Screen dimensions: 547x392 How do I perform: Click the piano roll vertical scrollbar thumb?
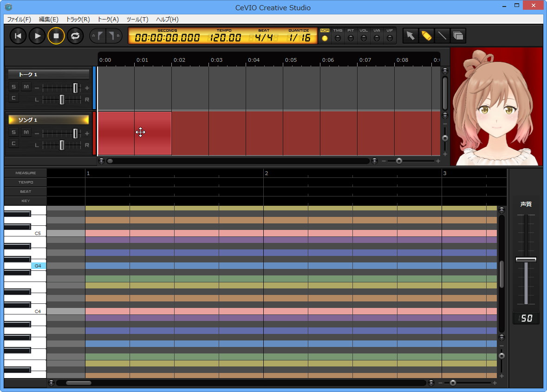pos(501,274)
